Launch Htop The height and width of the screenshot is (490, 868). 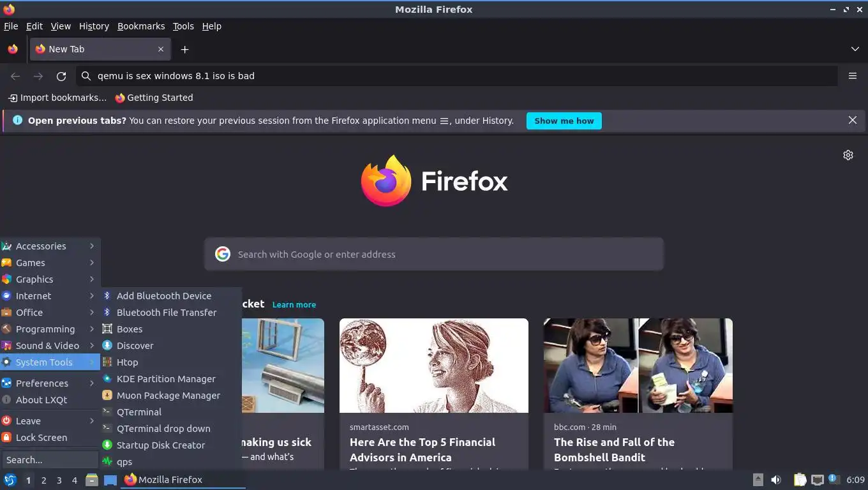[171, 362]
